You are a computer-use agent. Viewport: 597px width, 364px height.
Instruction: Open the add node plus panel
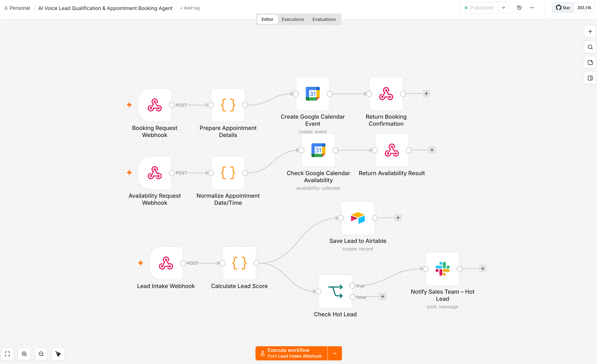click(590, 31)
